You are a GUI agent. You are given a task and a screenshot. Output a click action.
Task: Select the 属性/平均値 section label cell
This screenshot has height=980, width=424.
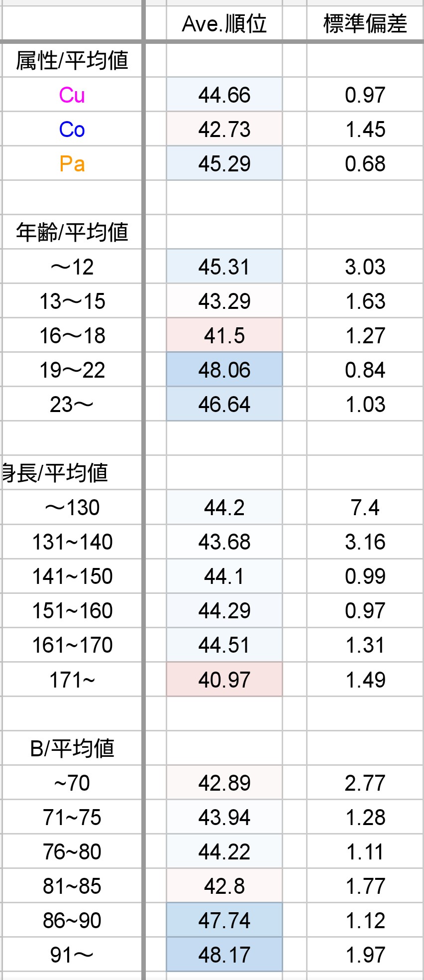pyautogui.click(x=72, y=61)
